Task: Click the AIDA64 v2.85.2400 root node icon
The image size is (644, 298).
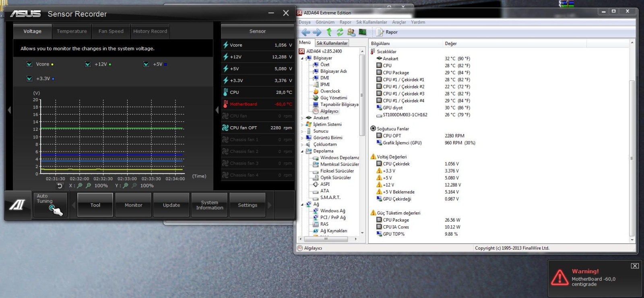Action: [x=302, y=51]
